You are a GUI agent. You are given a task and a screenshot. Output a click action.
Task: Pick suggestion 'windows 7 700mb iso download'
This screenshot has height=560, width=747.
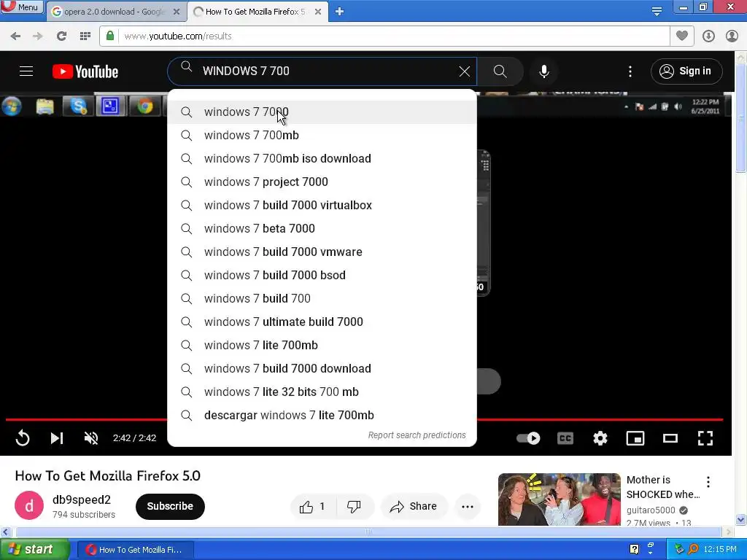[x=322, y=158]
